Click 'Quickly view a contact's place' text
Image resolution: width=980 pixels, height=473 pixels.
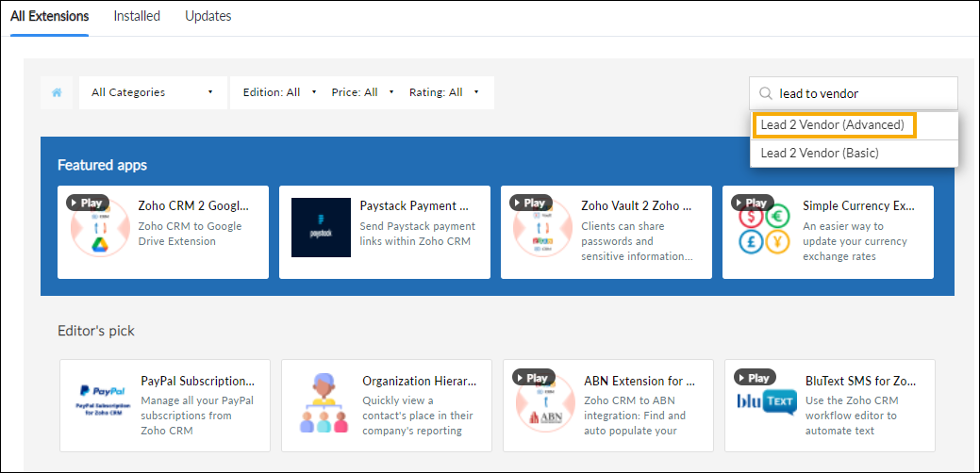418,416
